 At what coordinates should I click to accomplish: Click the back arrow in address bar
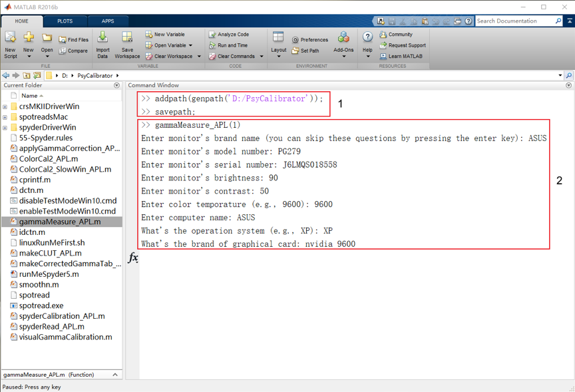point(6,75)
